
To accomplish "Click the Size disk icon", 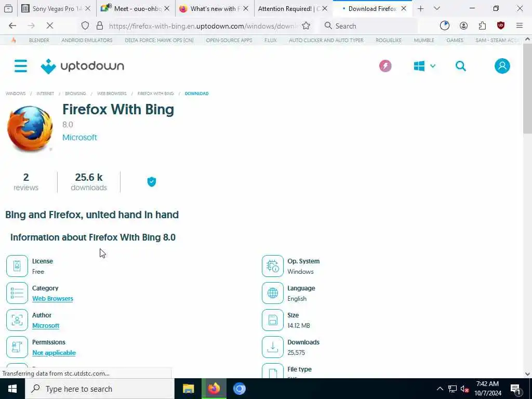I will pos(272,320).
